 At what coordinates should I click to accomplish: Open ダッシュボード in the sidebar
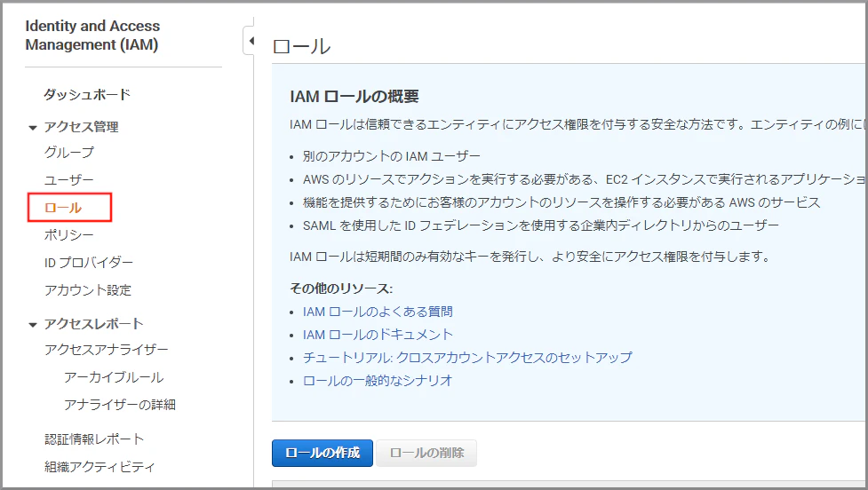(x=87, y=95)
